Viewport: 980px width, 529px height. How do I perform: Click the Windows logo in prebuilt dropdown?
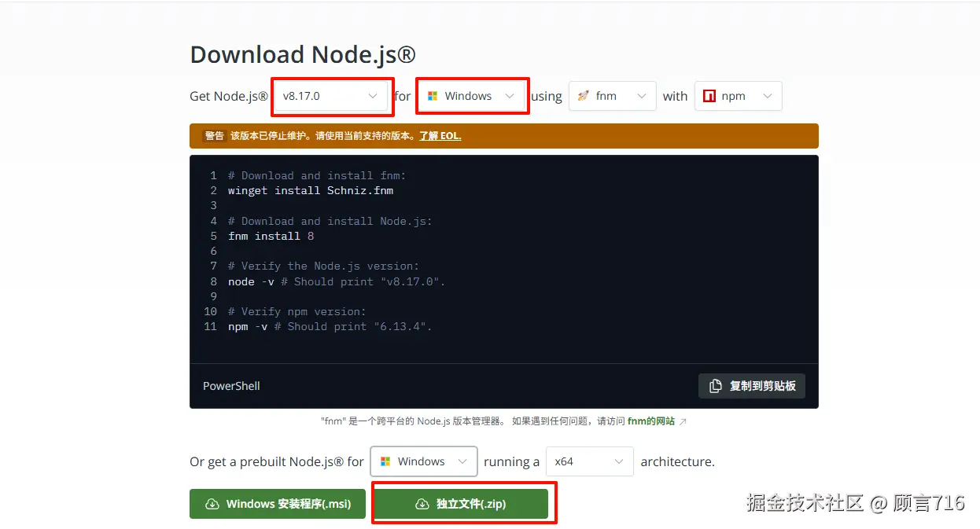pyautogui.click(x=385, y=461)
